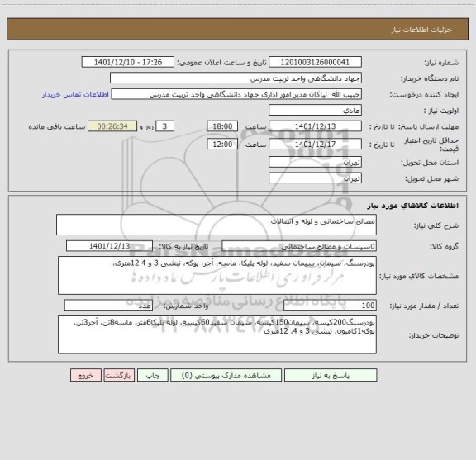The height and width of the screenshot is (460, 476).
Task: Click the buyer organization name field
Action: (236, 78)
